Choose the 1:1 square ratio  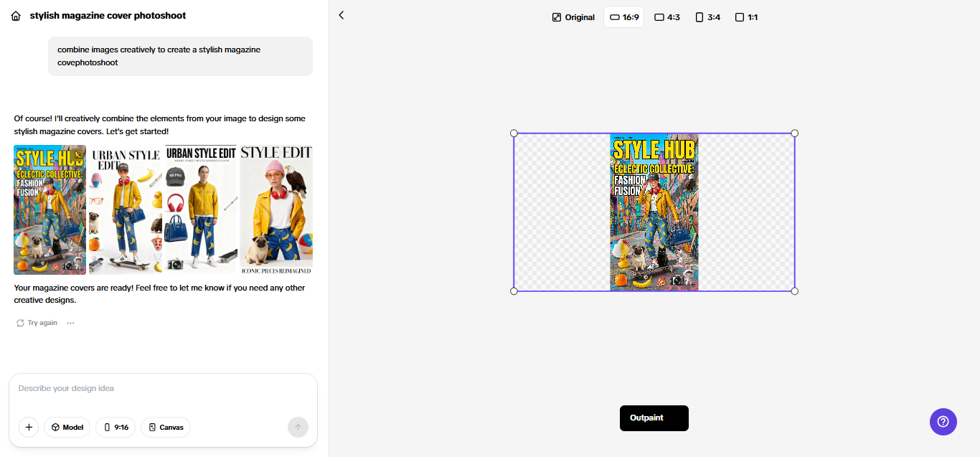[747, 17]
